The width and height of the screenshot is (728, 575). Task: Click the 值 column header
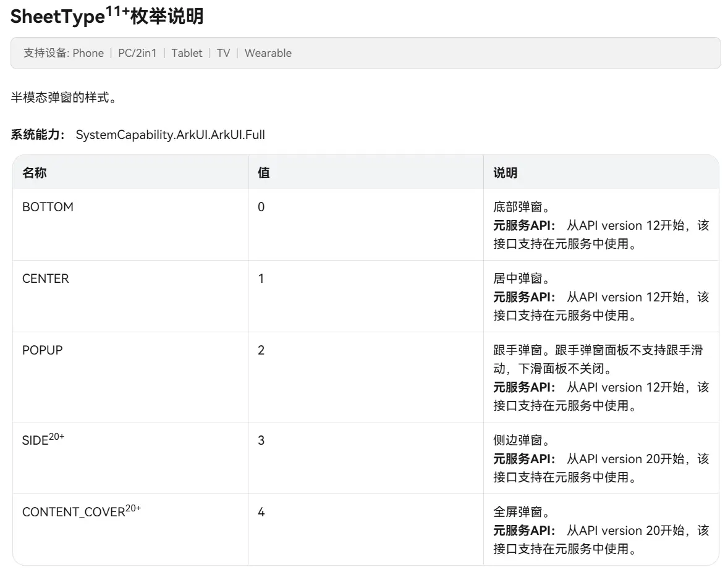pos(263,173)
